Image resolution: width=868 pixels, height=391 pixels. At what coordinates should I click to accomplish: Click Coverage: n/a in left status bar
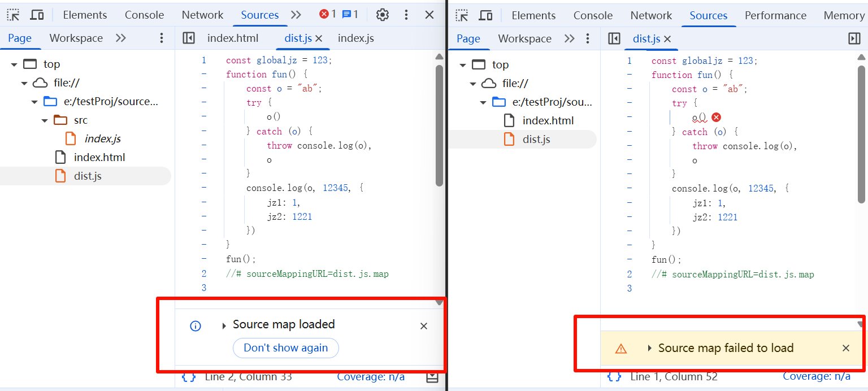(371, 377)
